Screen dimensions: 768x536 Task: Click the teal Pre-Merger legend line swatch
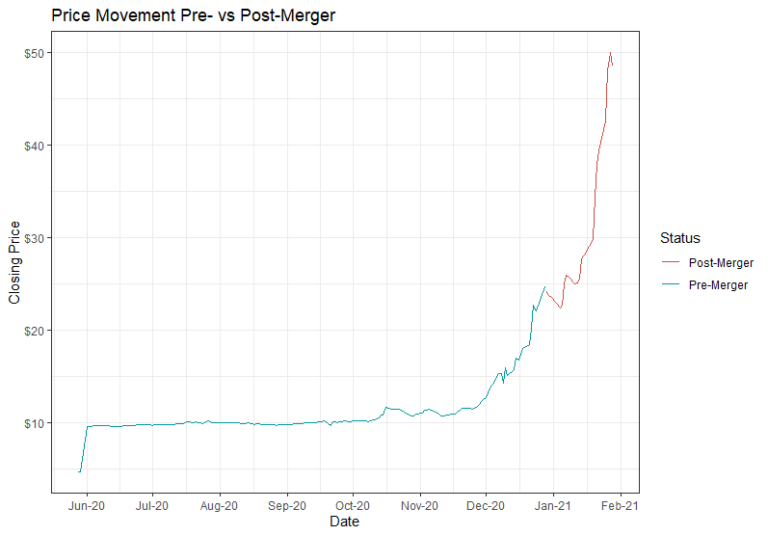[x=669, y=285]
